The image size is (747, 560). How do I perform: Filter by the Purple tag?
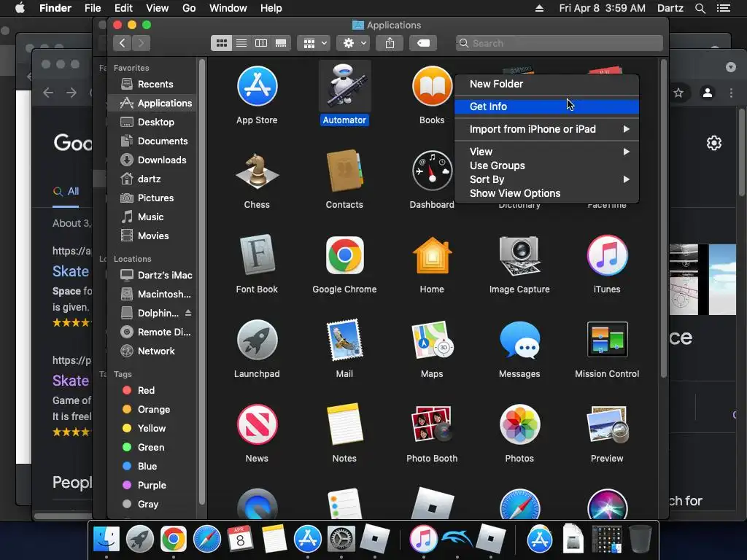click(x=152, y=485)
